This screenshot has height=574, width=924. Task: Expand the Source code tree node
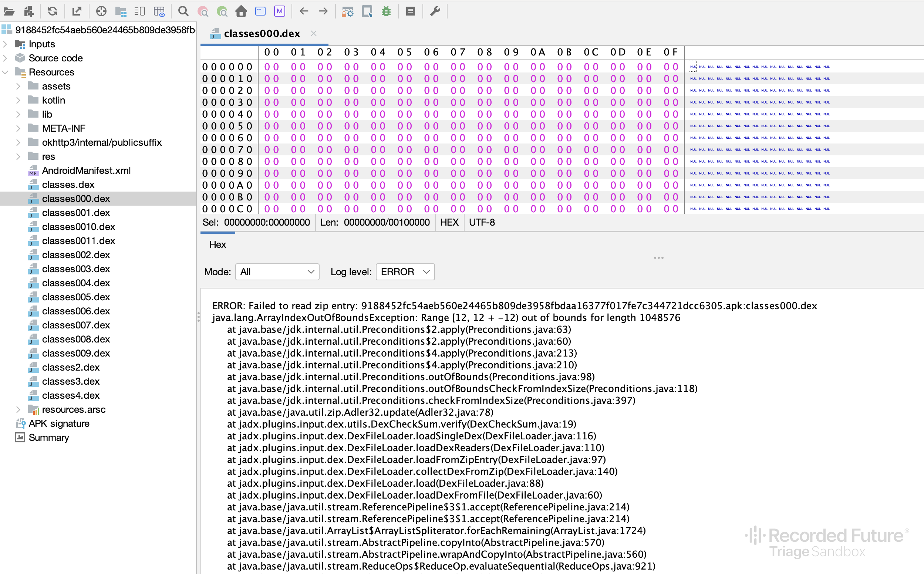pos(5,58)
